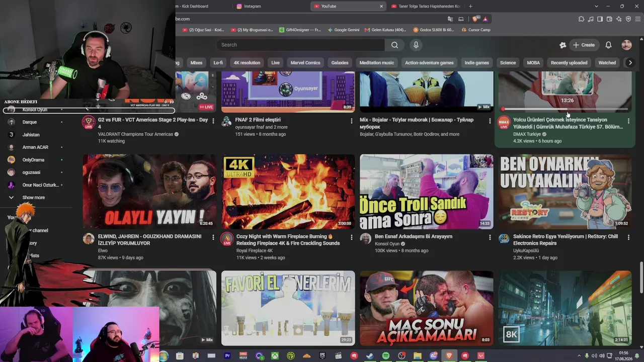Screen dimensions: 644x362
Task: Open the MAÇ SONU AÇIKLAMALARI video thumbnail
Action: [427, 308]
